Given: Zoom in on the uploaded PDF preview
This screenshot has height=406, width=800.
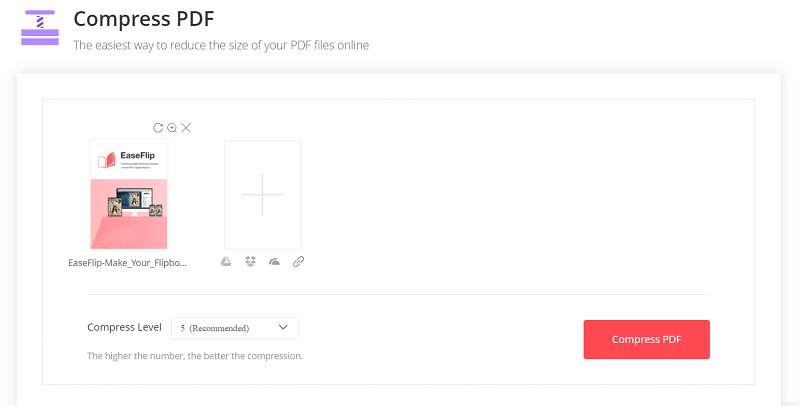Looking at the screenshot, I should [x=172, y=128].
